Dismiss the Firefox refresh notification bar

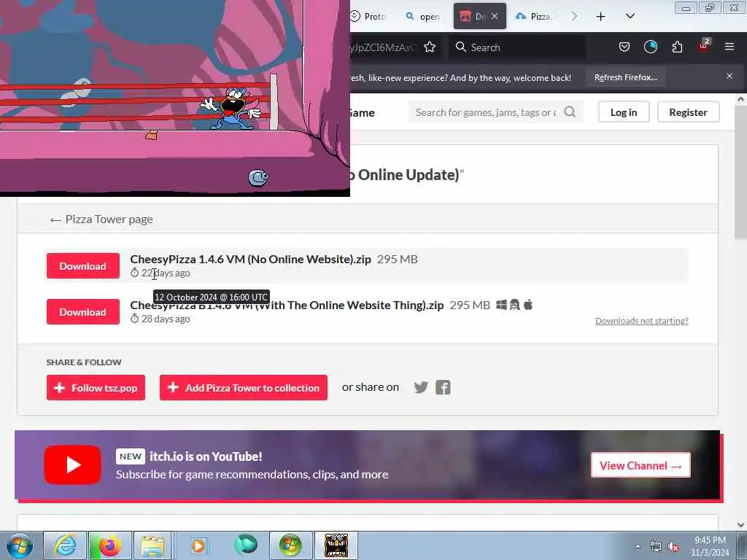tap(729, 76)
